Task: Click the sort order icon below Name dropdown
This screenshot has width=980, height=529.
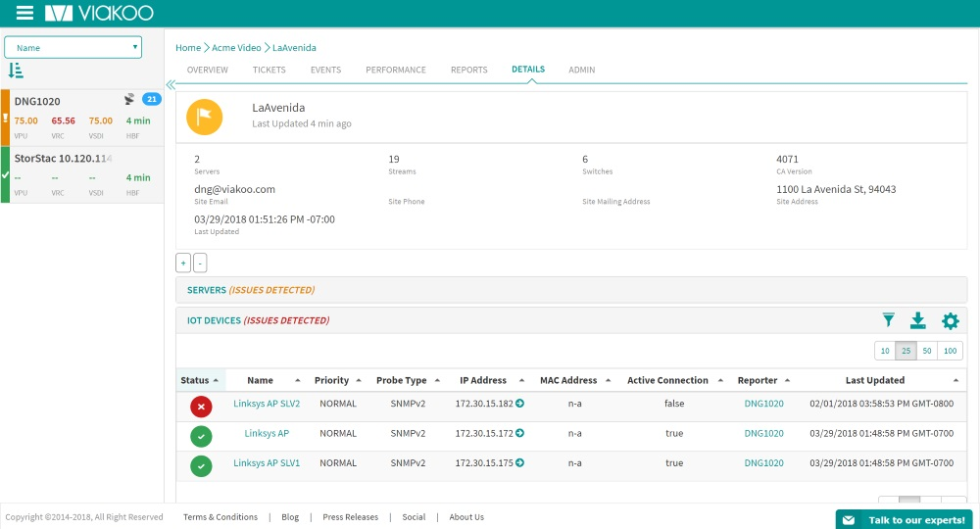Action: pos(16,71)
